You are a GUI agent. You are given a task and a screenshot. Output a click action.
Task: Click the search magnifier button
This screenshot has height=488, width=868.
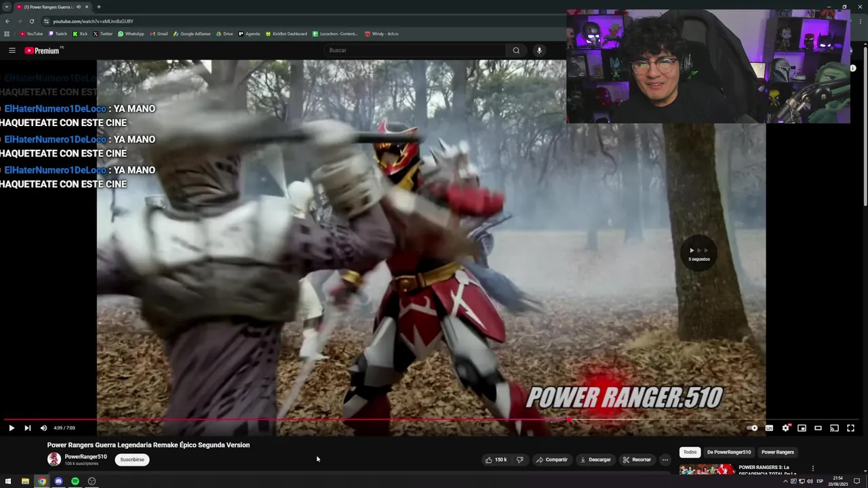coord(516,50)
